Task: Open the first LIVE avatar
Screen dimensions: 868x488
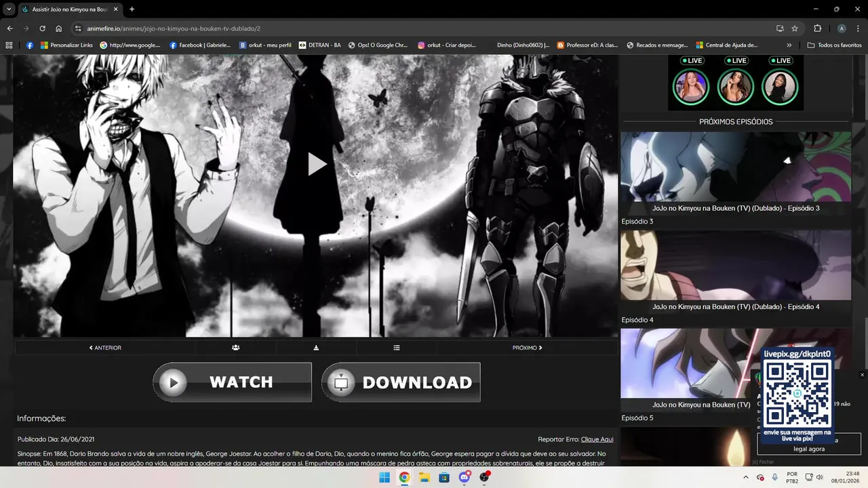Action: (x=691, y=87)
